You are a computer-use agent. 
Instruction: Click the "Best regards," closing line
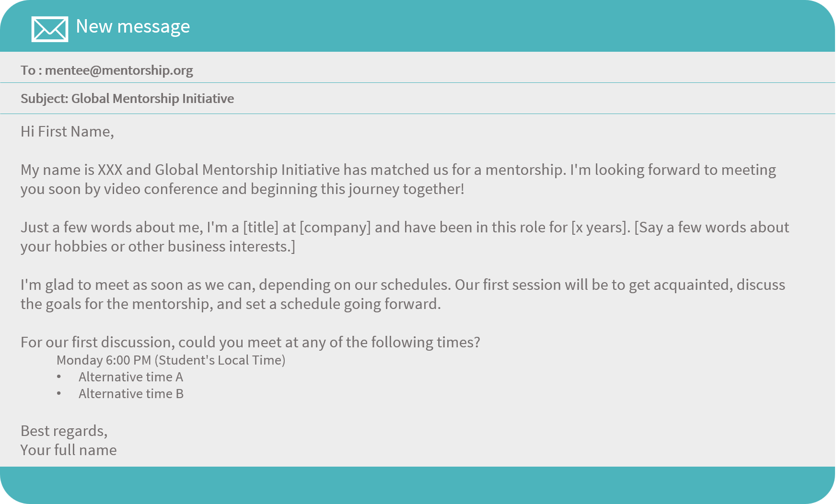64,431
